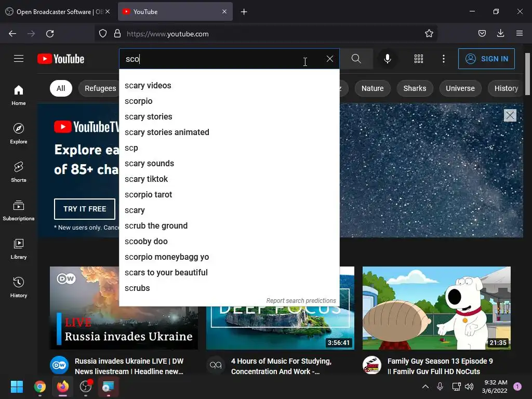Screen dimensions: 532x399
Task: Open the Family Guy video thumbnail
Action: pyautogui.click(x=436, y=308)
